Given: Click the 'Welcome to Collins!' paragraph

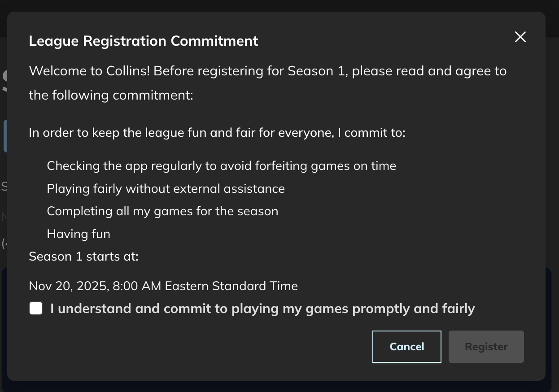Looking at the screenshot, I should [267, 71].
